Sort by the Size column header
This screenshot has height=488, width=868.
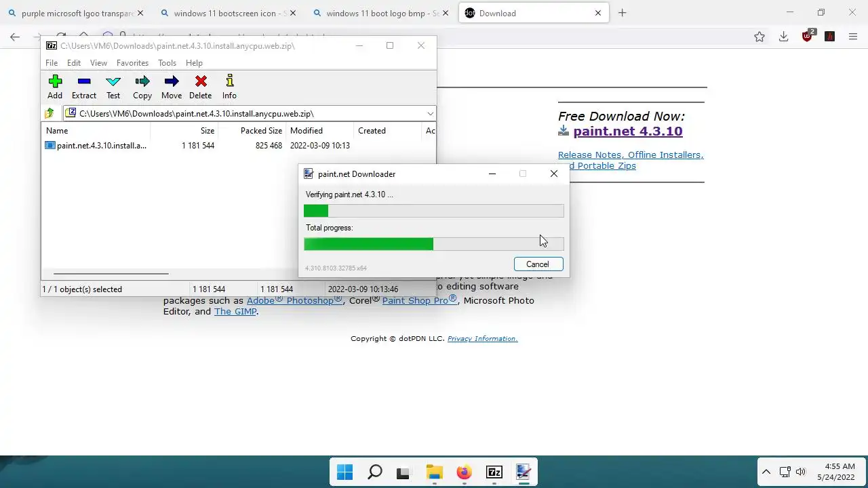point(184,131)
